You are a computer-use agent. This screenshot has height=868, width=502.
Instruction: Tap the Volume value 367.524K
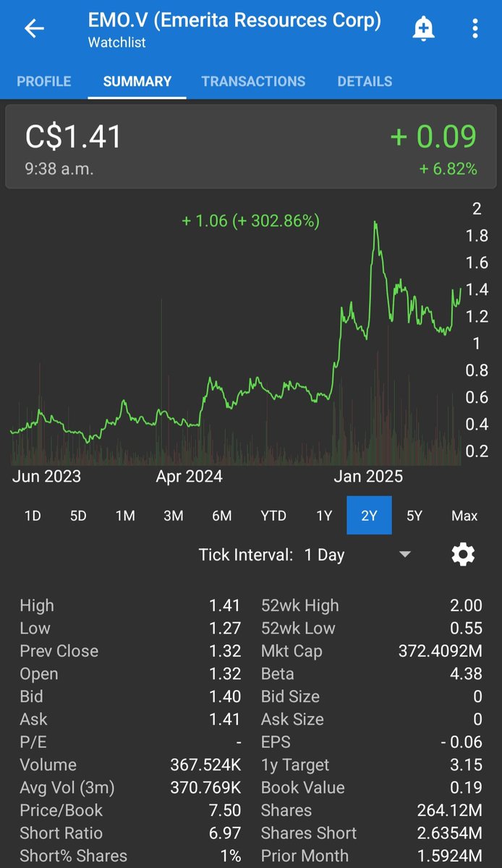[205, 765]
